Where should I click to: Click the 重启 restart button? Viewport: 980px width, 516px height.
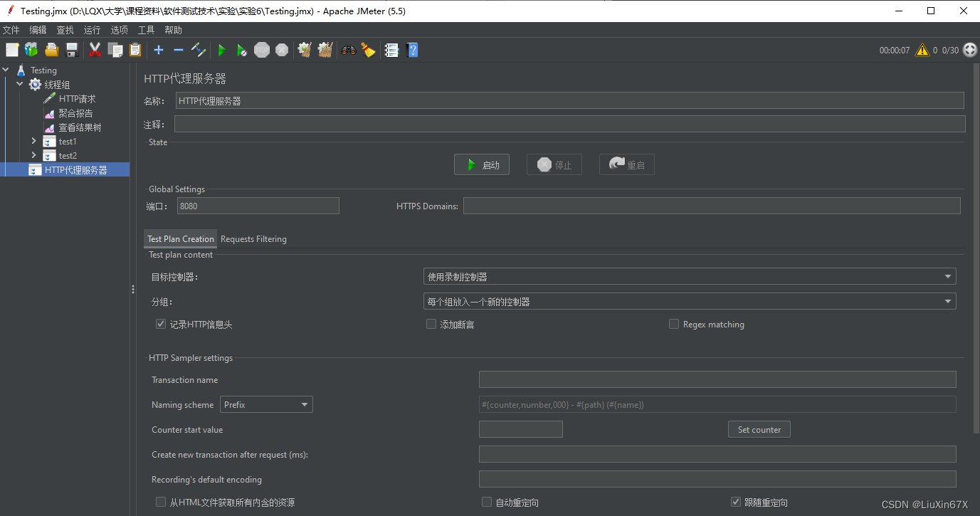pyautogui.click(x=627, y=164)
